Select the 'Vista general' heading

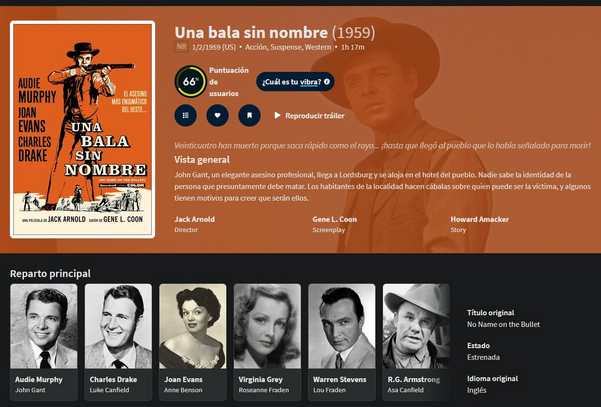202,160
